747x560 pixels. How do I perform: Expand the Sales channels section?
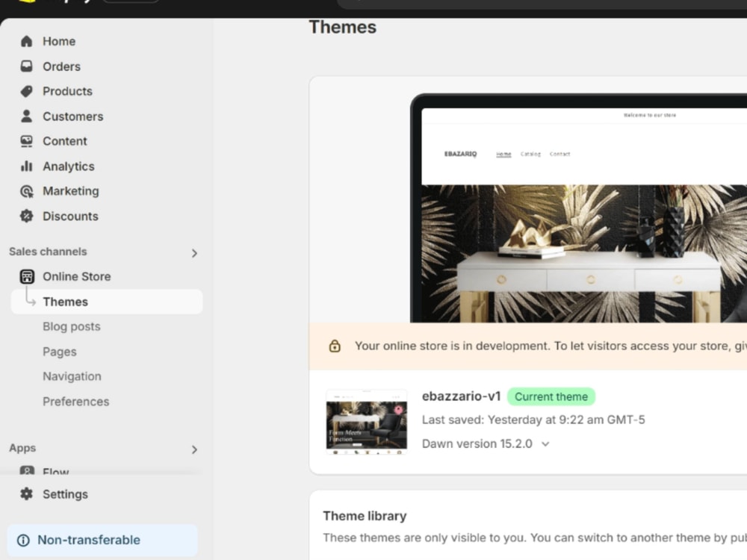click(x=194, y=253)
